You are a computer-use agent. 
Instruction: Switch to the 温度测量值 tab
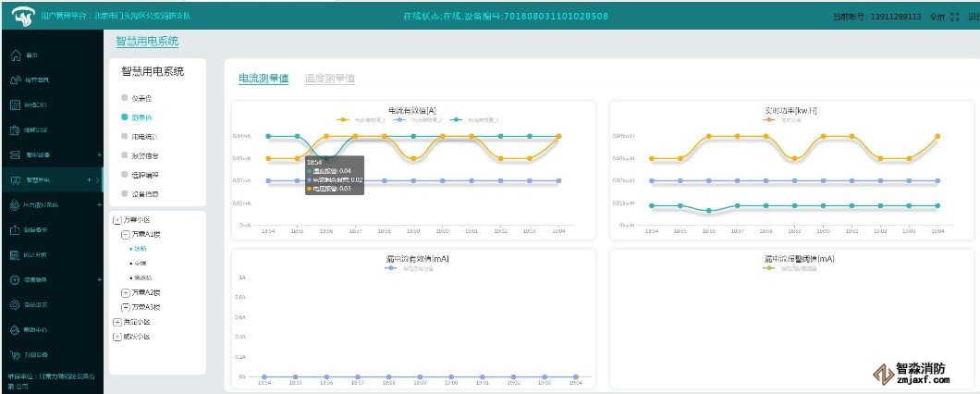[329, 80]
